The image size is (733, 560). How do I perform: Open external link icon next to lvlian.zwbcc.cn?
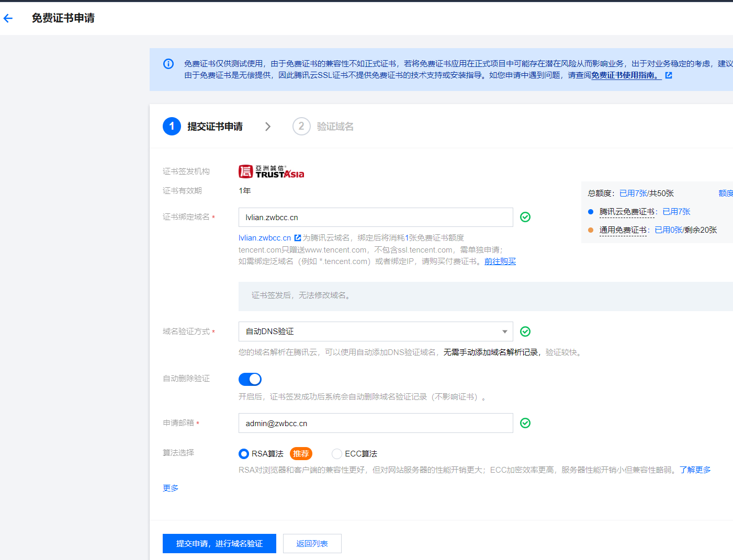(x=298, y=238)
